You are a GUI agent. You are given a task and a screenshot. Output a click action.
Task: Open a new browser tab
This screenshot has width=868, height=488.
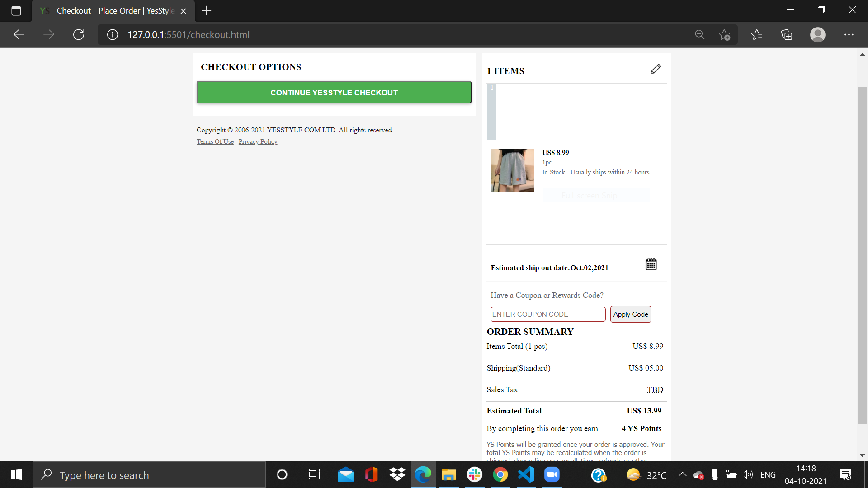click(x=207, y=11)
